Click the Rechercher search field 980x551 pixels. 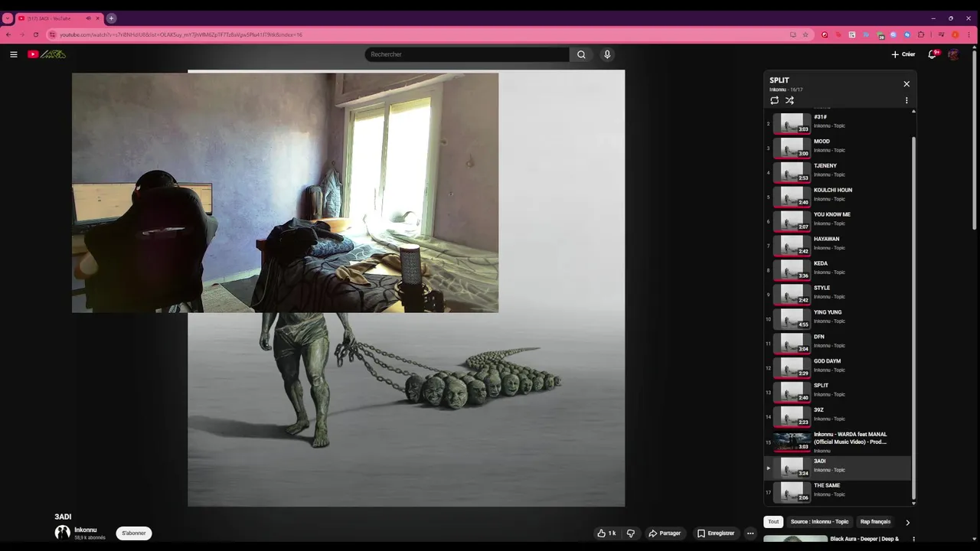point(467,54)
